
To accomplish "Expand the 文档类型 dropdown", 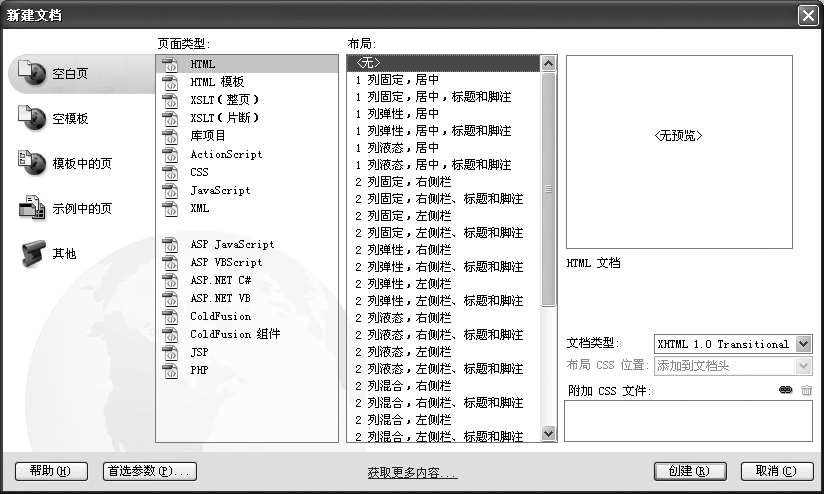I will [804, 344].
